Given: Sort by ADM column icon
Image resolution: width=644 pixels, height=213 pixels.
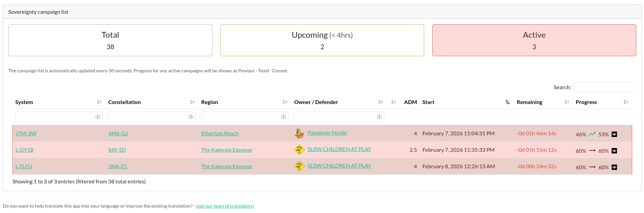Looking at the screenshot, I should click(x=393, y=102).
